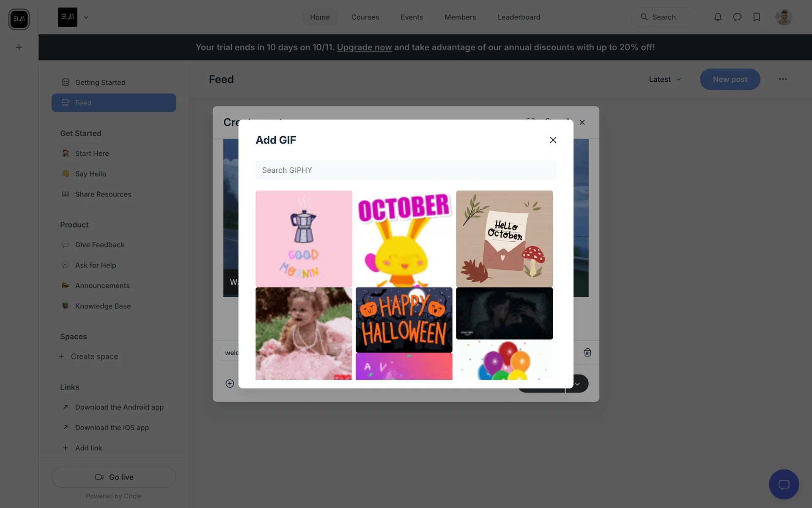
Task: Click the plus icon in post editor
Action: [230, 384]
